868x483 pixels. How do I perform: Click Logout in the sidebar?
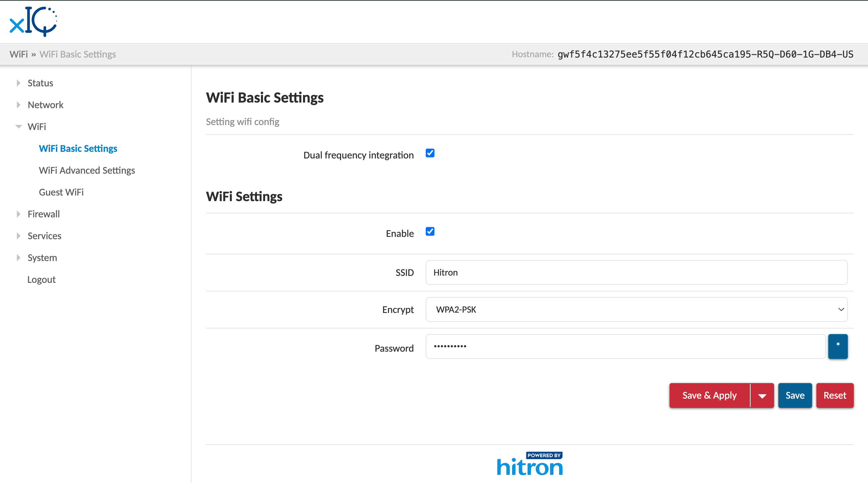41,280
